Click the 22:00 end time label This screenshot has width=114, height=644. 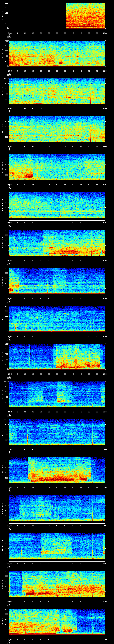click(x=105, y=487)
